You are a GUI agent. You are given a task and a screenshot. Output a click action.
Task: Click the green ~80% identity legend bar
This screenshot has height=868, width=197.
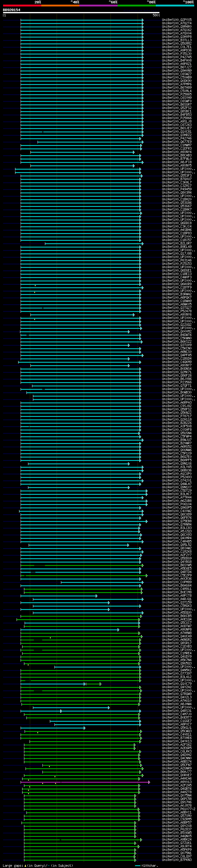[x=137, y=6]
